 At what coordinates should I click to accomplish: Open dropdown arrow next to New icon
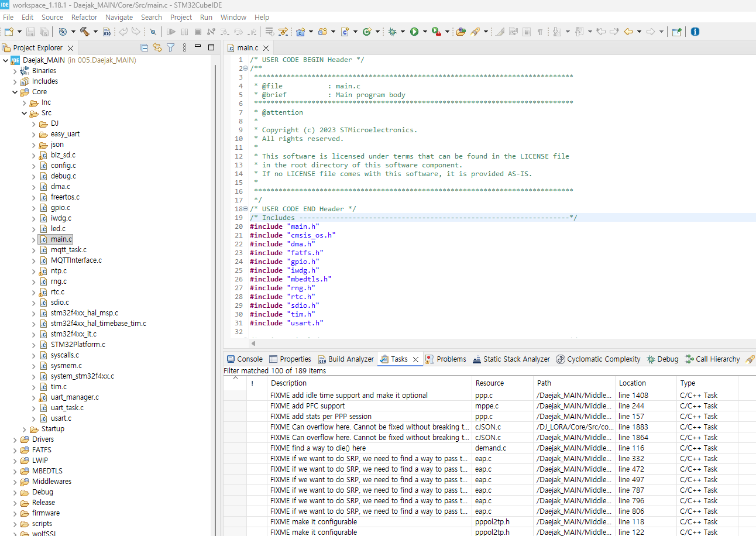click(19, 32)
